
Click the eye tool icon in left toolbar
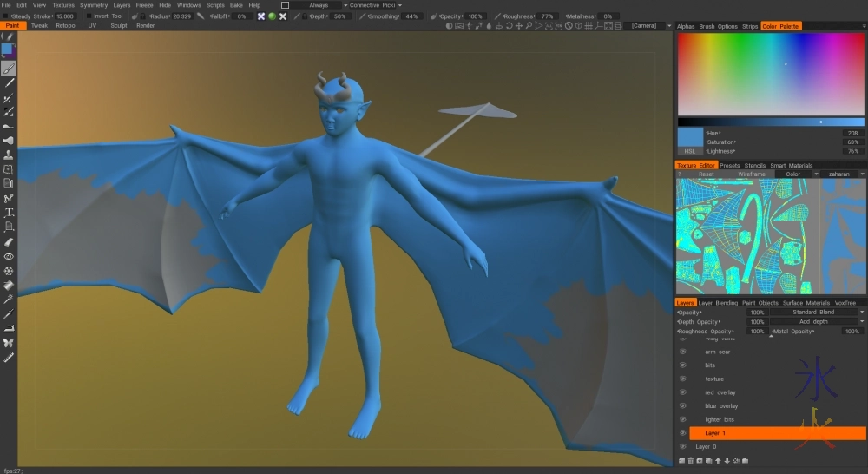coord(9,256)
